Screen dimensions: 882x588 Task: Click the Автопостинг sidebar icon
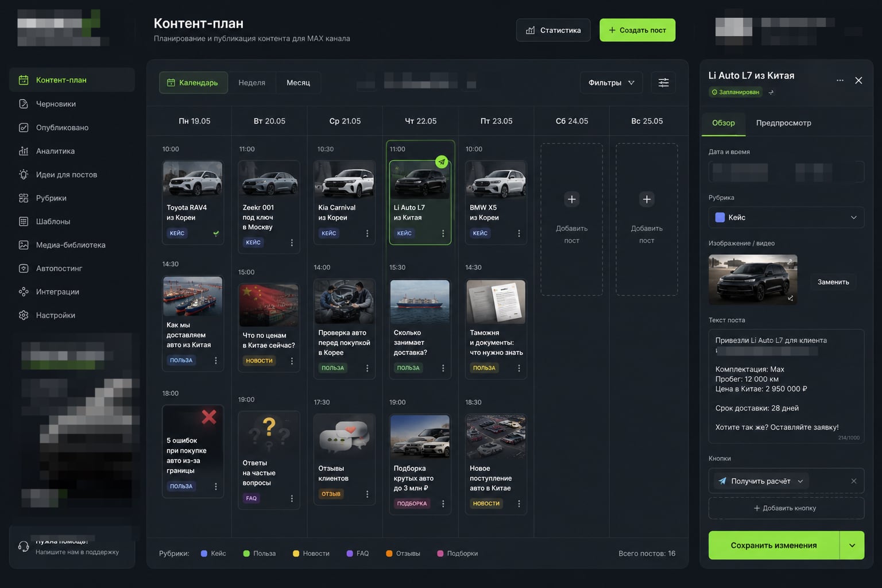24,268
